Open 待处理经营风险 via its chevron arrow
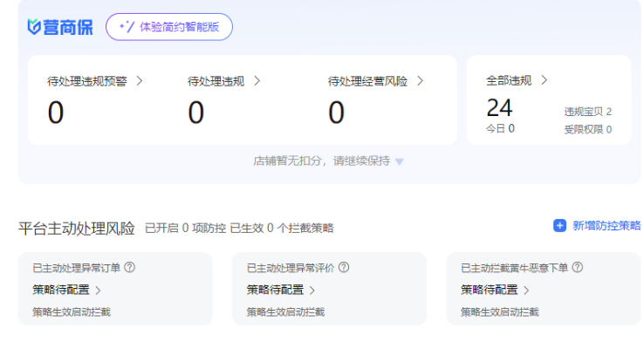This screenshot has height=349, width=644. 420,81
